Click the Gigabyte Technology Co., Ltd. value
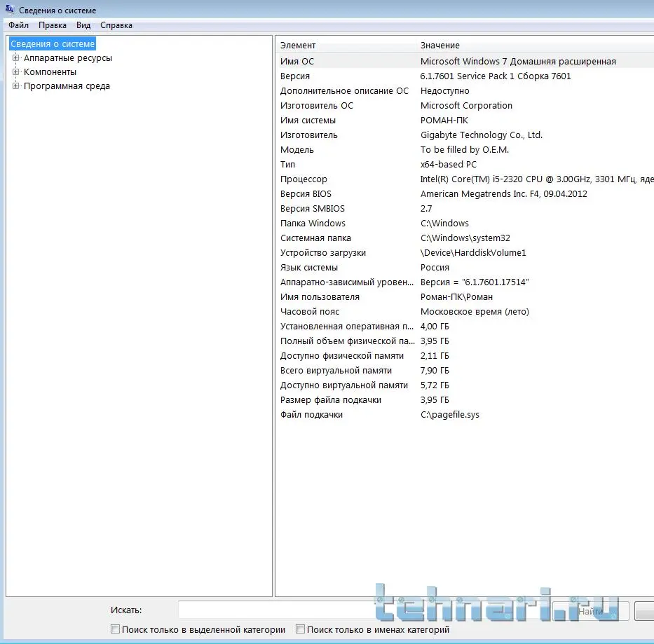The image size is (654, 644). pos(482,135)
